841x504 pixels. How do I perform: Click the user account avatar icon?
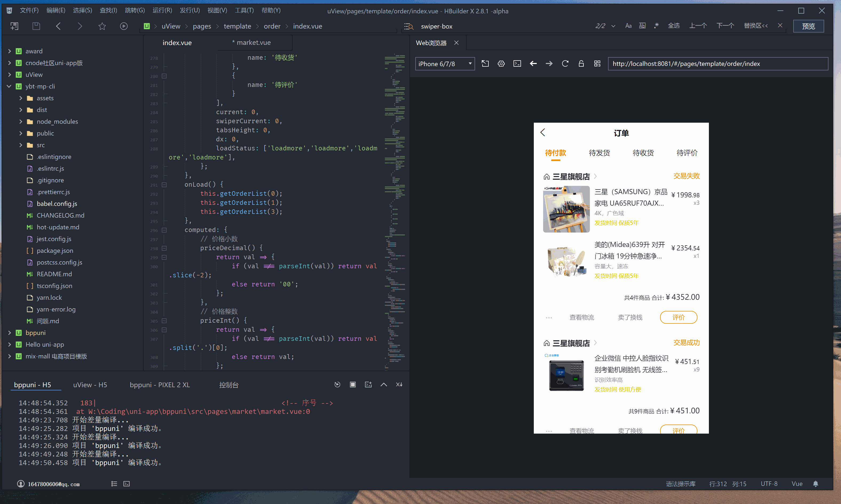coord(21,484)
